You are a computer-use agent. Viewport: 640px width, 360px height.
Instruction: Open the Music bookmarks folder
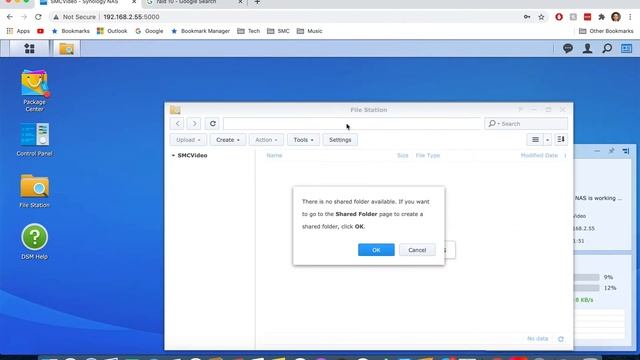pyautogui.click(x=309, y=31)
